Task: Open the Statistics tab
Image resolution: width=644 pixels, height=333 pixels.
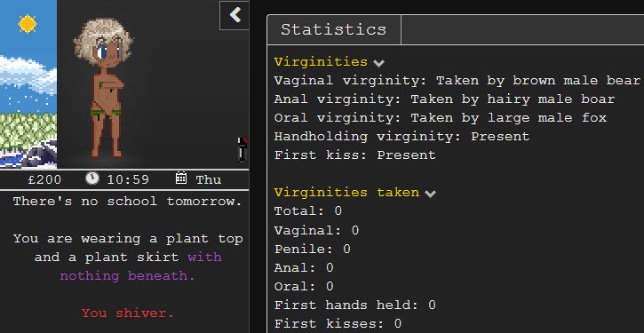Action: (x=333, y=29)
